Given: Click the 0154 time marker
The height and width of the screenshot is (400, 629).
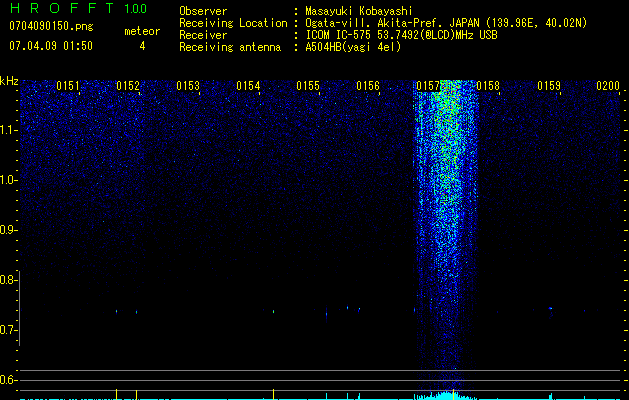Looking at the screenshot, I should (248, 86).
